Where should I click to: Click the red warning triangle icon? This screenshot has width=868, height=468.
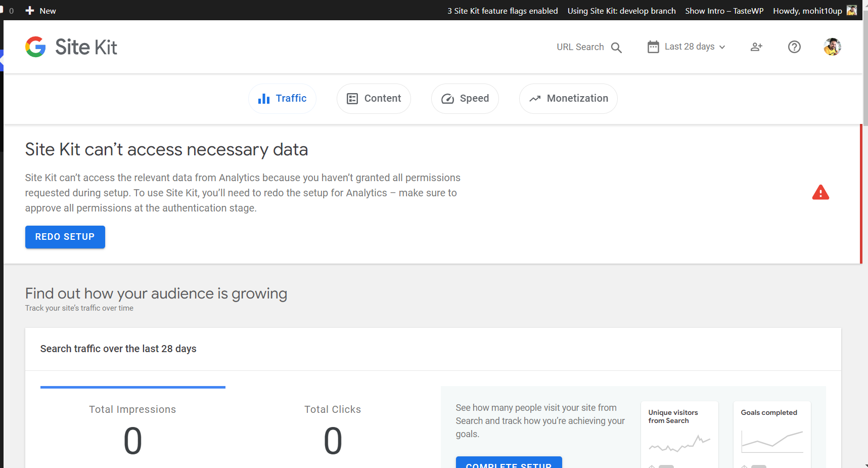tap(820, 193)
